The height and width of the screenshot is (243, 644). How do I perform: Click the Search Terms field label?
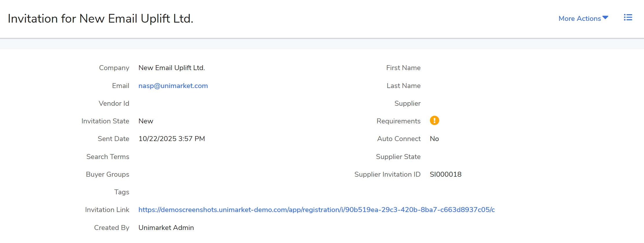[108, 157]
